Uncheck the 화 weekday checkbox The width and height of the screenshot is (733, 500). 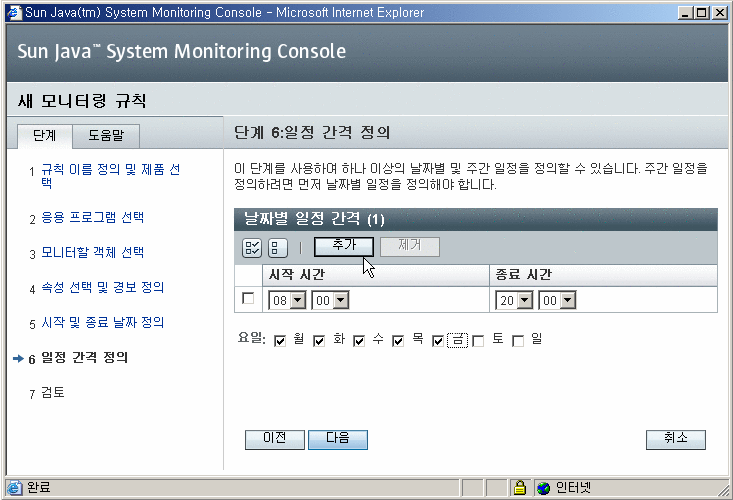coord(319,341)
